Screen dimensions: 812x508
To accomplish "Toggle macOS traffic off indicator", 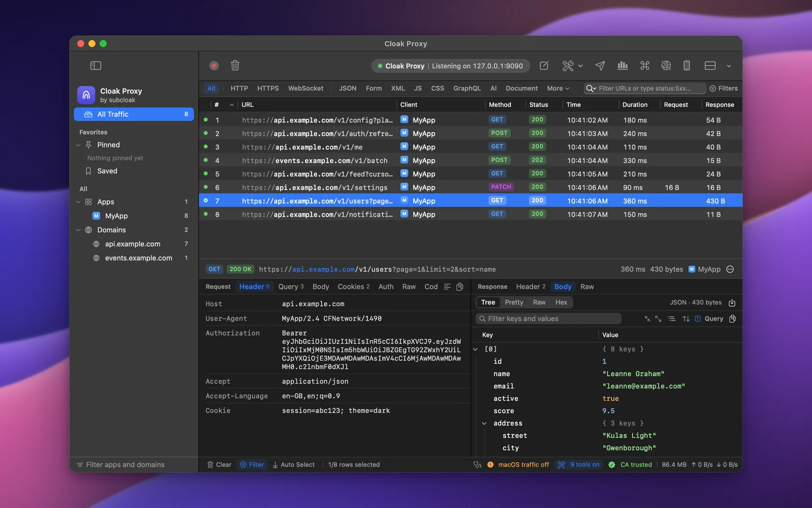I will [518, 465].
